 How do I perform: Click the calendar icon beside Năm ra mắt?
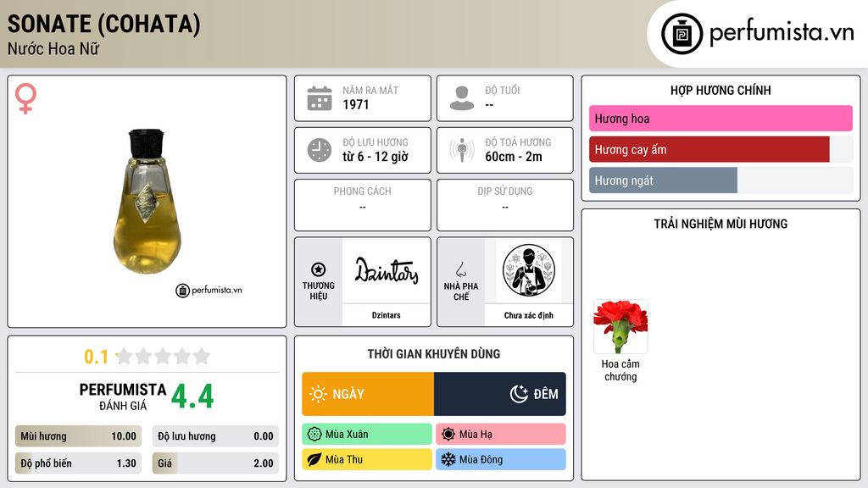pyautogui.click(x=320, y=98)
